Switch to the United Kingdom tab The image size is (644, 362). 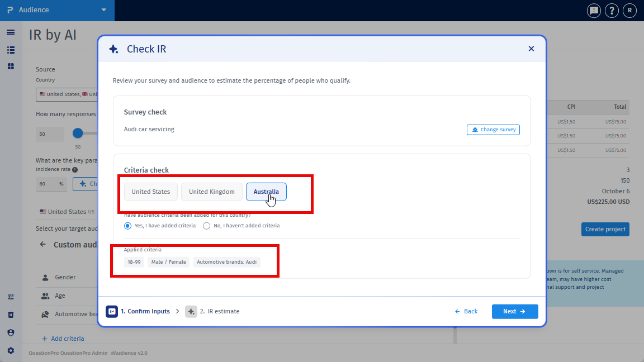click(x=211, y=192)
